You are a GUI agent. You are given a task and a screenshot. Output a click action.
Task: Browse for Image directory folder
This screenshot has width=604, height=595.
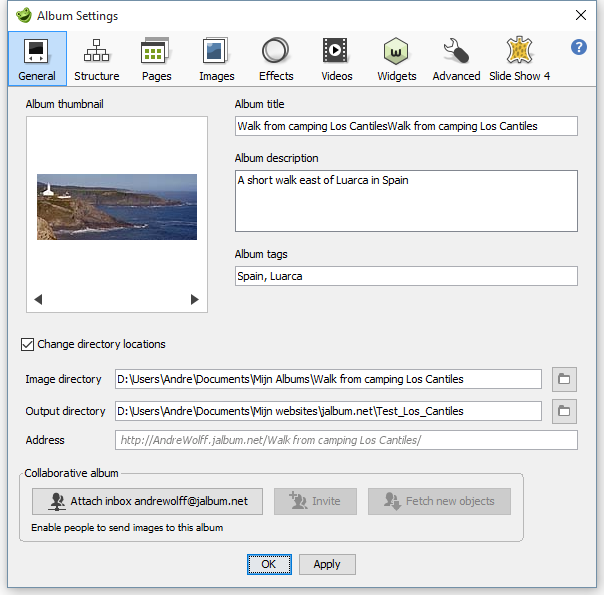point(565,379)
